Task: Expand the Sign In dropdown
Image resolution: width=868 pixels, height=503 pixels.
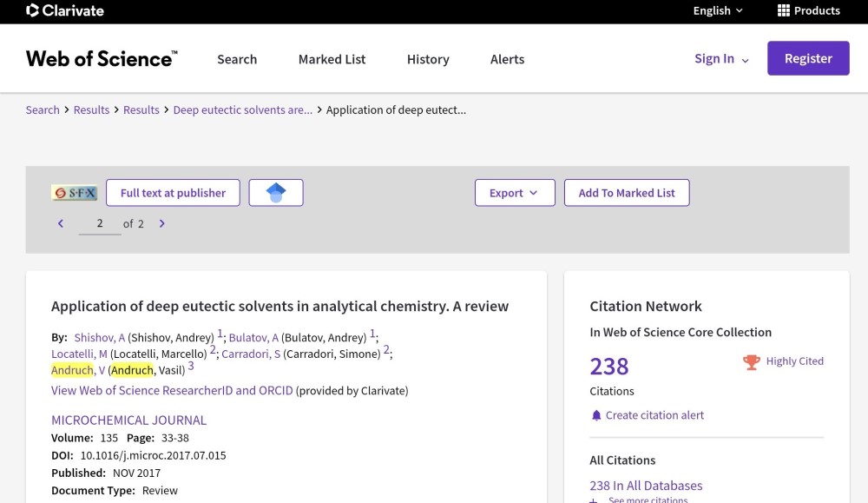Action: [722, 59]
